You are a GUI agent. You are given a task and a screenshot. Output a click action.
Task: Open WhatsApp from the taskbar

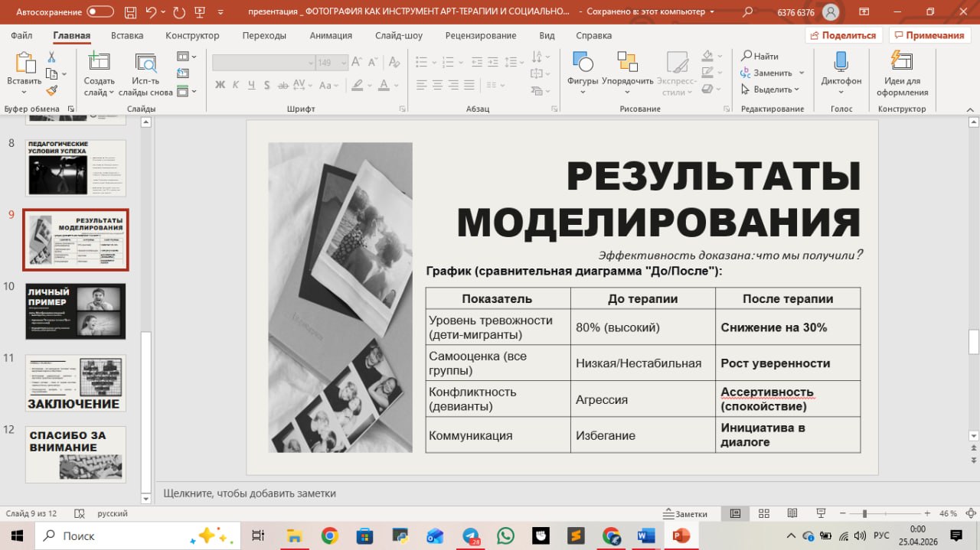pos(505,535)
